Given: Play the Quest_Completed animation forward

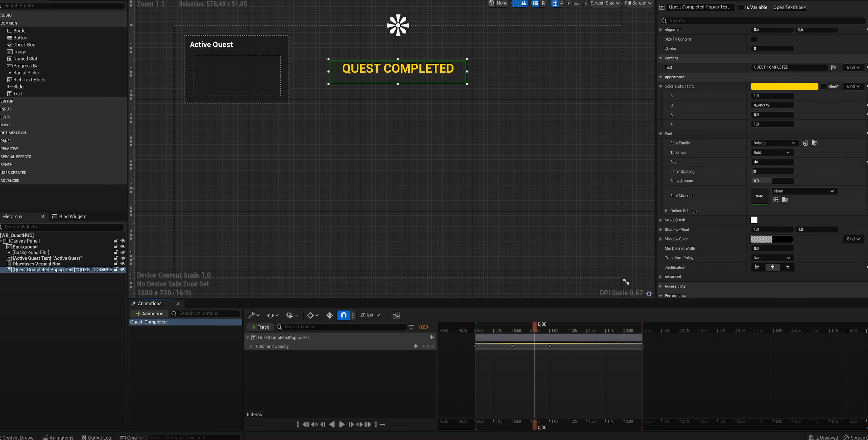Looking at the screenshot, I should tap(342, 424).
